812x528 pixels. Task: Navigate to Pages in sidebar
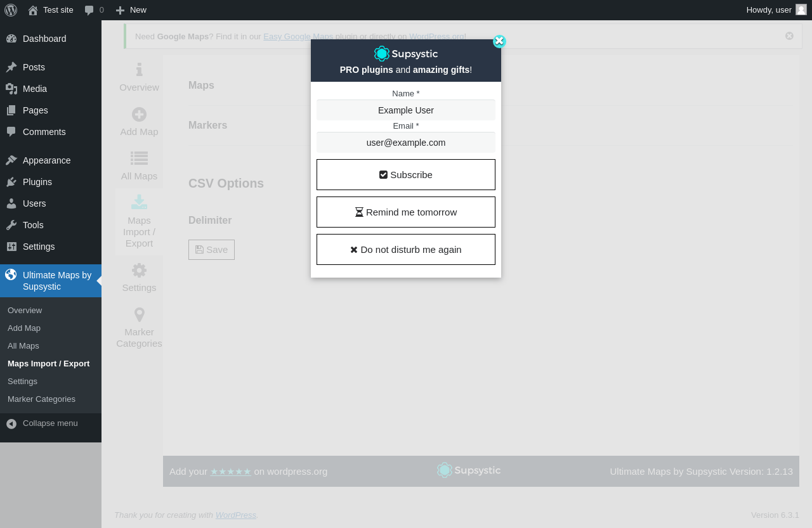(51, 110)
